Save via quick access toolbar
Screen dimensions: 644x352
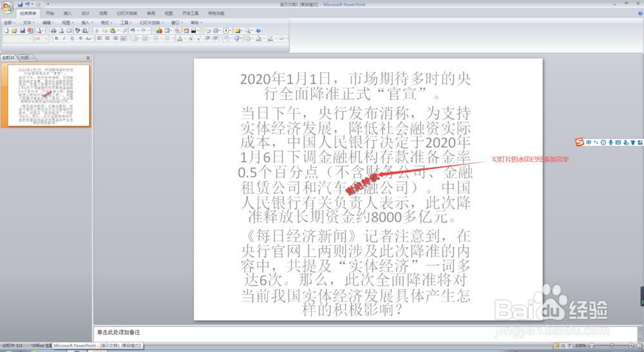coord(20,5)
